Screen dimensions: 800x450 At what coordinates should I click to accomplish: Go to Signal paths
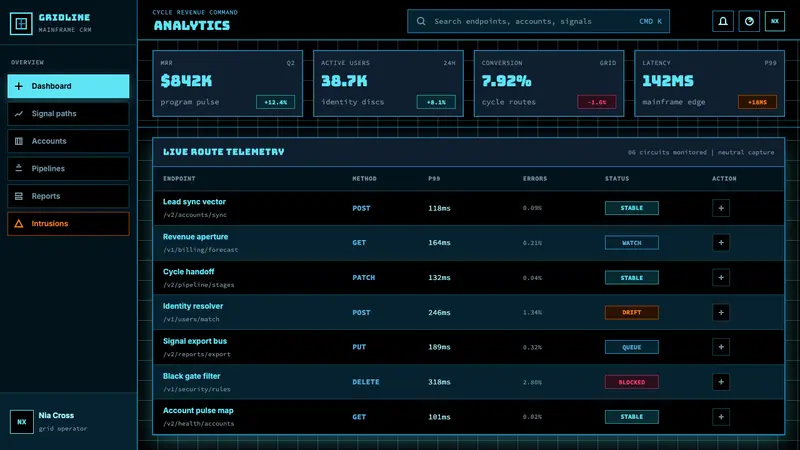click(x=68, y=114)
